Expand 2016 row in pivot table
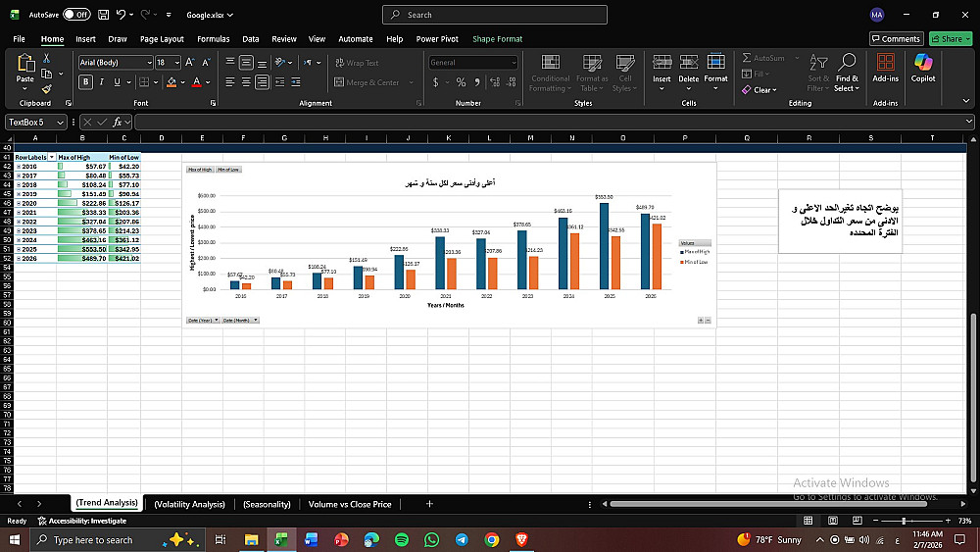 pos(19,167)
